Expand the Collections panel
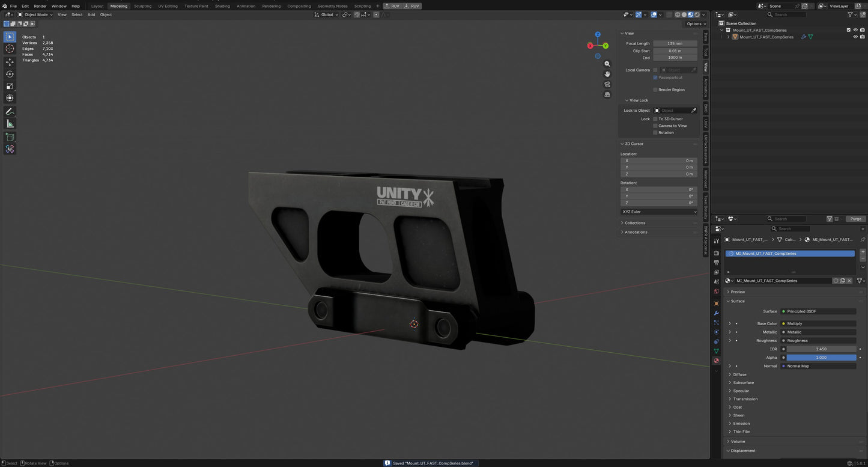868x467 pixels. 635,223
